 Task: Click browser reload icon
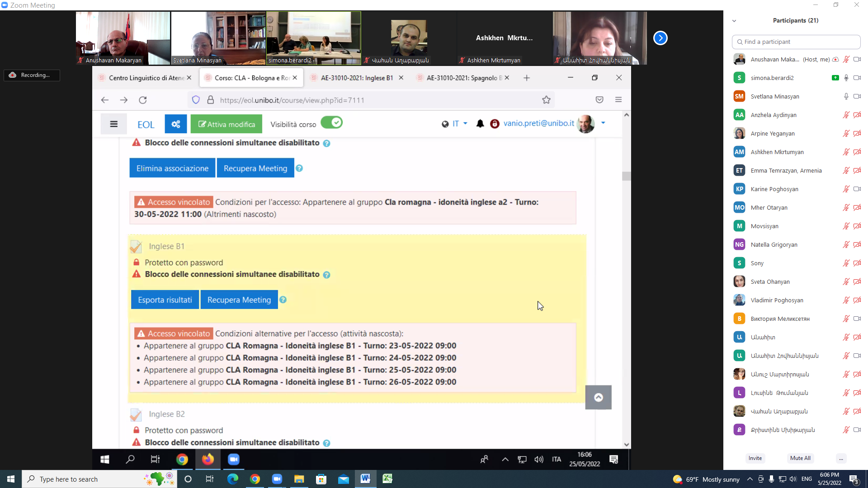[143, 100]
